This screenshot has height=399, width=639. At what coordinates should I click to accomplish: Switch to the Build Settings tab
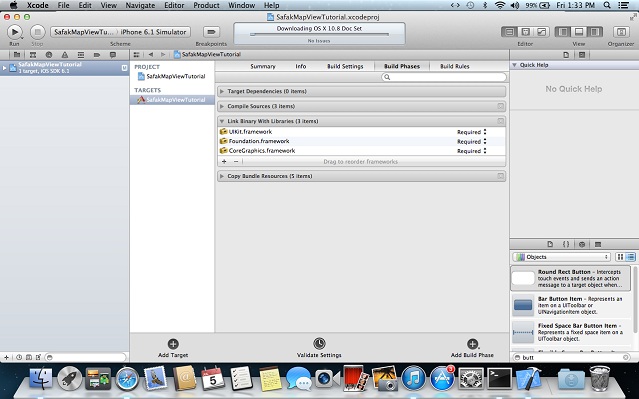(345, 66)
